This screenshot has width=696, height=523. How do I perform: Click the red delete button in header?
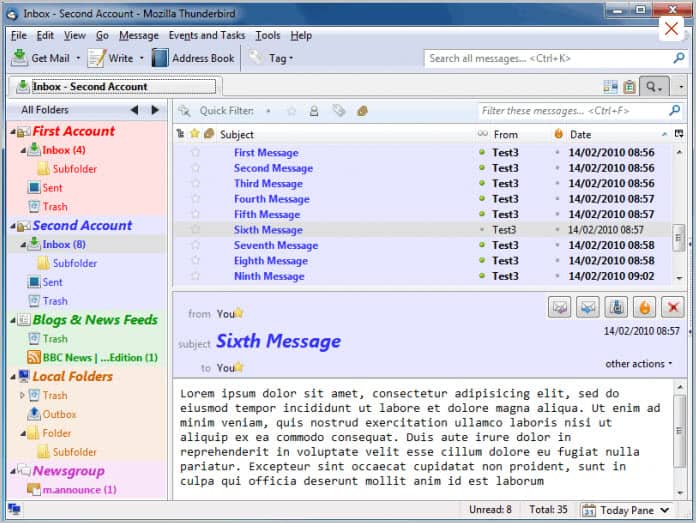673,307
